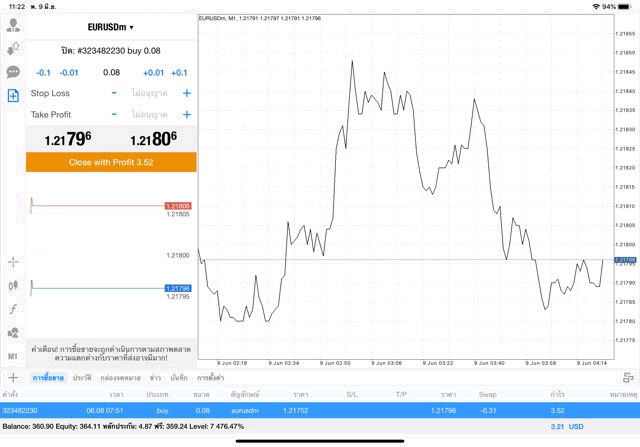Decrease volume by -0.1

pos(43,73)
